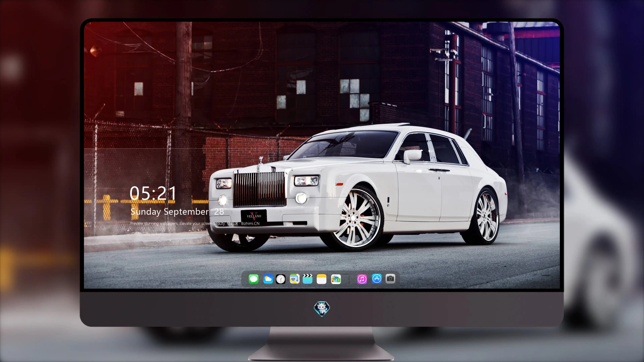Launch the pink iTunes Store app
Viewport: 644px width, 362px height.
[x=362, y=279]
